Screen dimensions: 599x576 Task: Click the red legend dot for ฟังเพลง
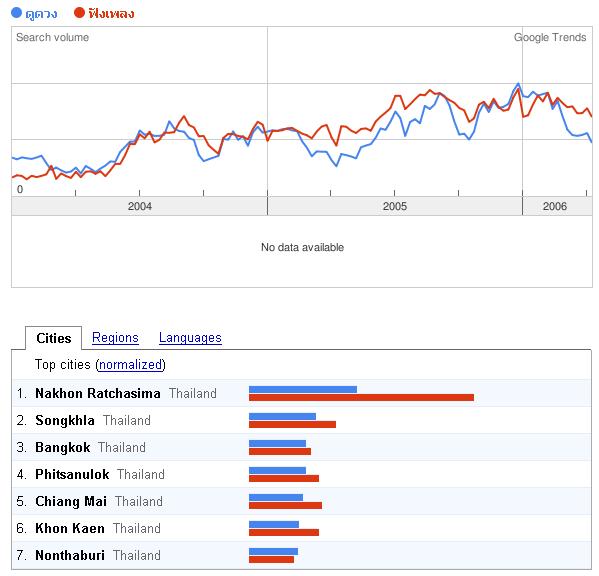pyautogui.click(x=79, y=13)
